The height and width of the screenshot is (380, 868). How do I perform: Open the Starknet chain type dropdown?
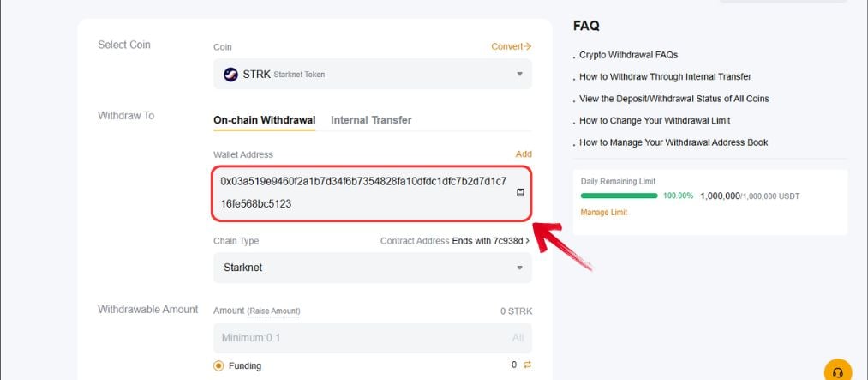click(373, 268)
